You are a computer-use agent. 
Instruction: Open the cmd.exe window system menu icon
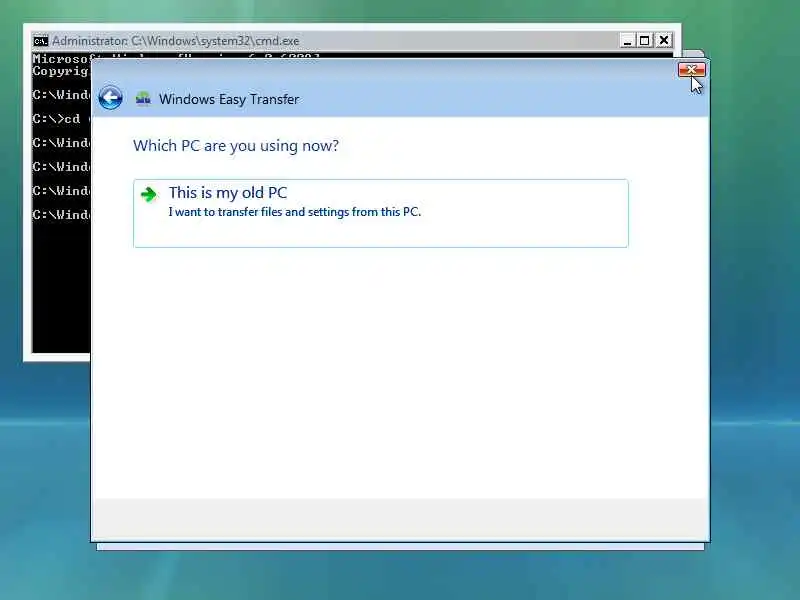(x=40, y=41)
